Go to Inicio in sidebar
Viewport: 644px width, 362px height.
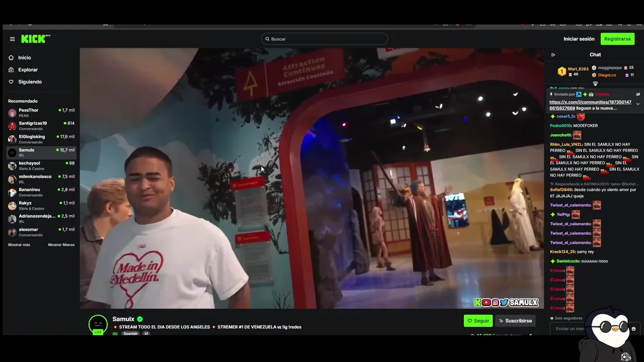pos(25,58)
